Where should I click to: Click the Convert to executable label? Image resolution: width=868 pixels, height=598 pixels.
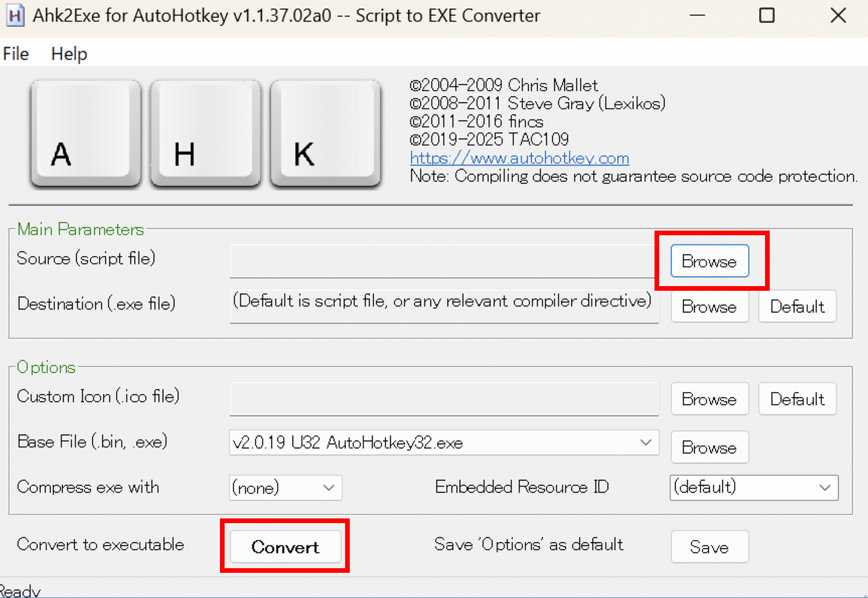(101, 544)
